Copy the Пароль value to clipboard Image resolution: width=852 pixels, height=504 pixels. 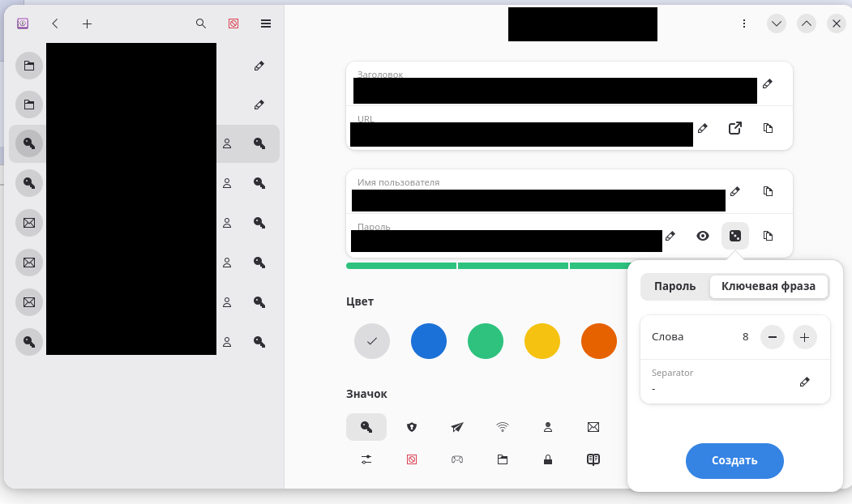[x=768, y=236]
